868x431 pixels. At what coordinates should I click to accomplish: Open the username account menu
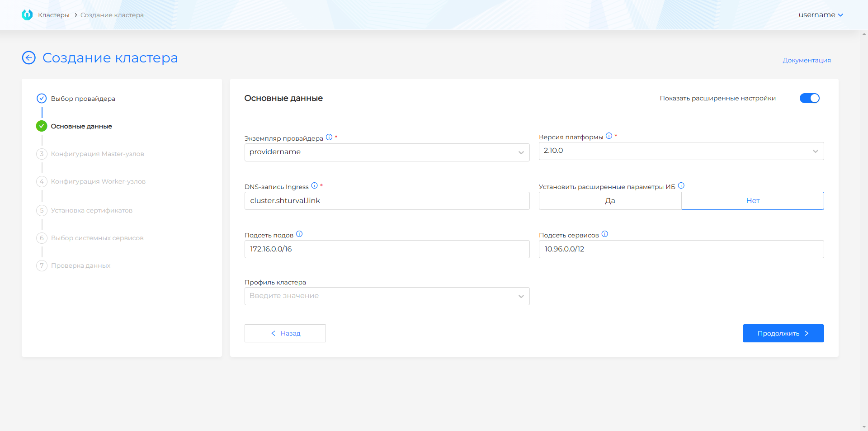point(821,14)
